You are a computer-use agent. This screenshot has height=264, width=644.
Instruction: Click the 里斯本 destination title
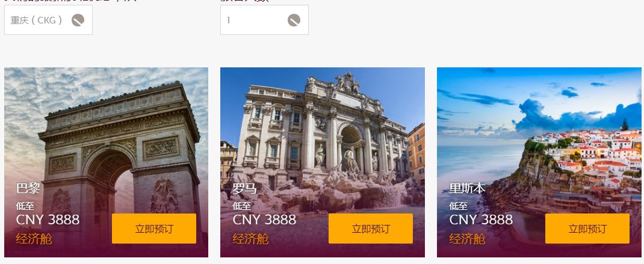click(x=468, y=188)
